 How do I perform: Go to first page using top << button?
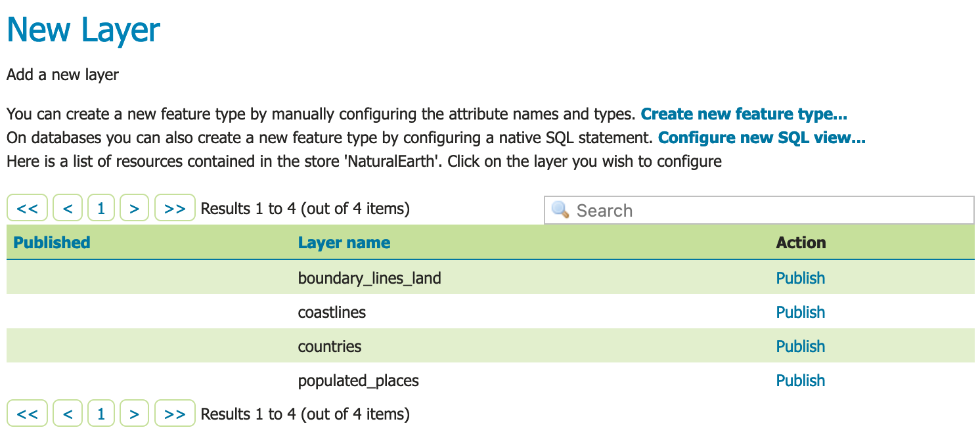[28, 209]
